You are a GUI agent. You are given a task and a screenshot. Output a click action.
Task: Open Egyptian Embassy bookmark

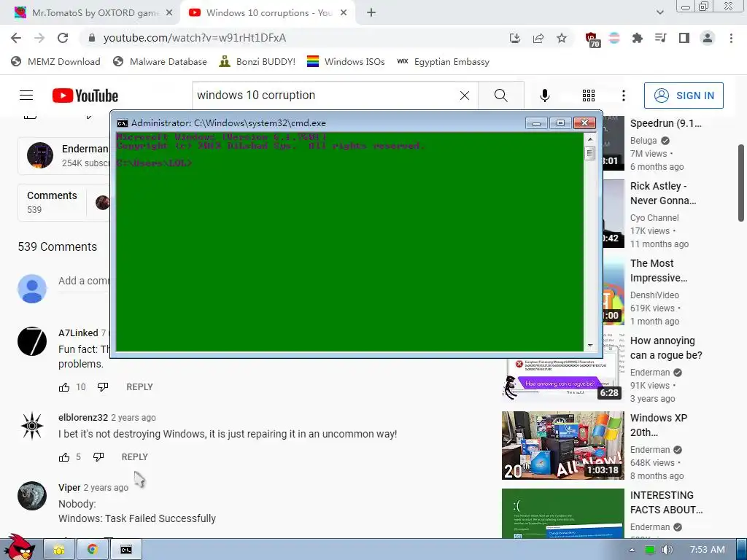coord(444,61)
